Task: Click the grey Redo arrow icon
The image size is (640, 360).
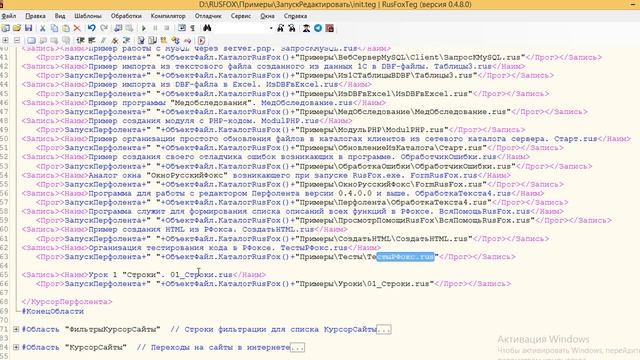Action: (x=104, y=28)
